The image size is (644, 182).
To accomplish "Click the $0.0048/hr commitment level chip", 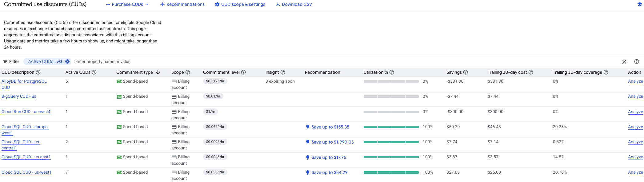I will pos(215,157).
